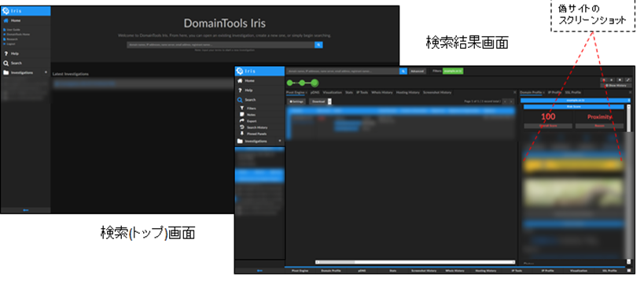
Task: Go to previous results page arrow
Action: pos(505,101)
